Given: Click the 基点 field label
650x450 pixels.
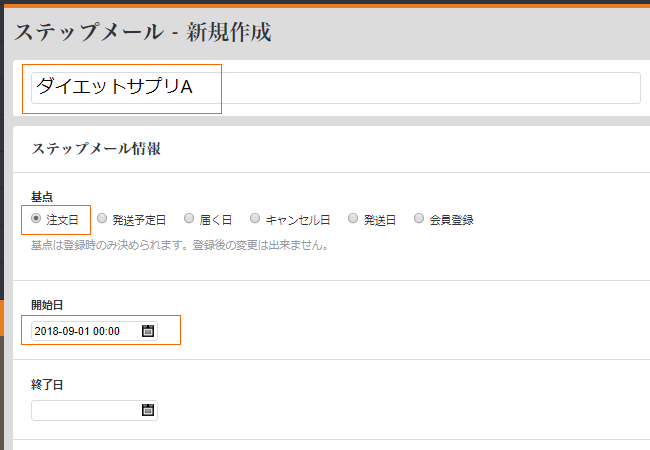Looking at the screenshot, I should (42, 197).
